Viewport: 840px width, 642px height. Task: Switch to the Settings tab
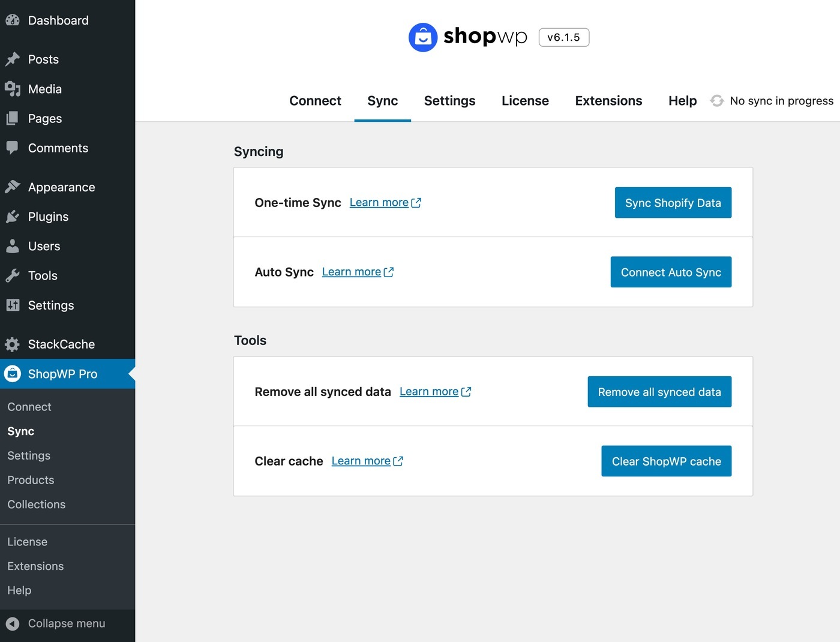pyautogui.click(x=449, y=101)
